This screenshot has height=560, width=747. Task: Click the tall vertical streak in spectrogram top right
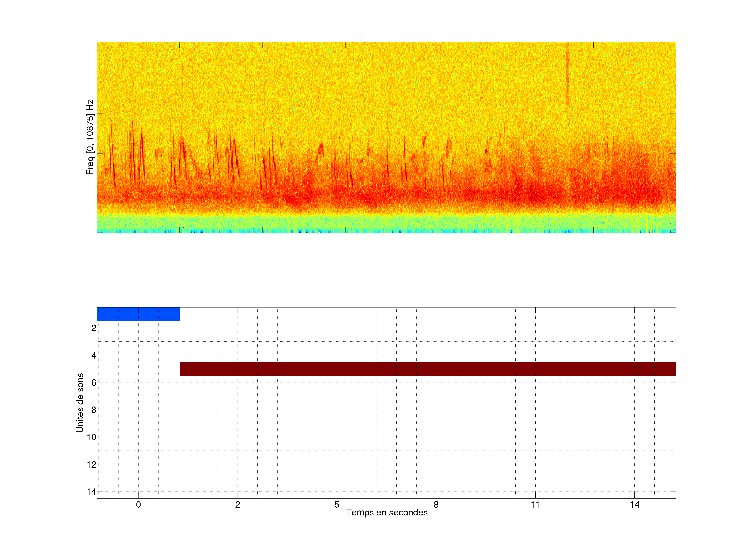(x=567, y=74)
